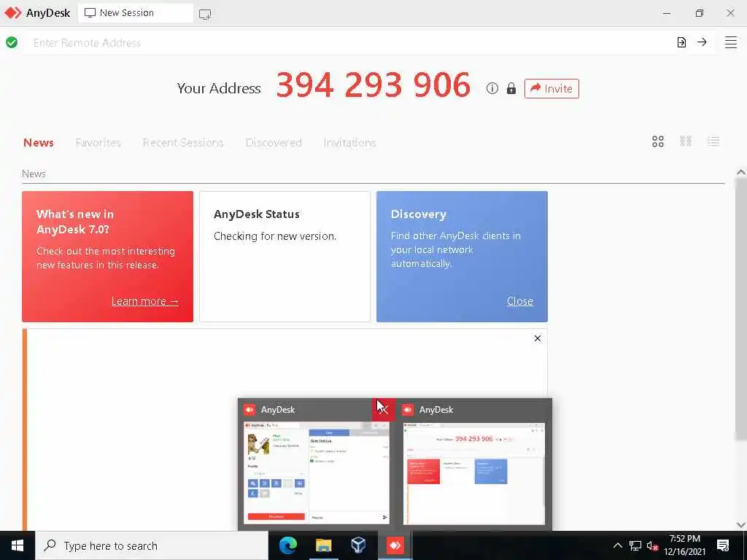Select the News tab
The image size is (747, 560).
(39, 142)
